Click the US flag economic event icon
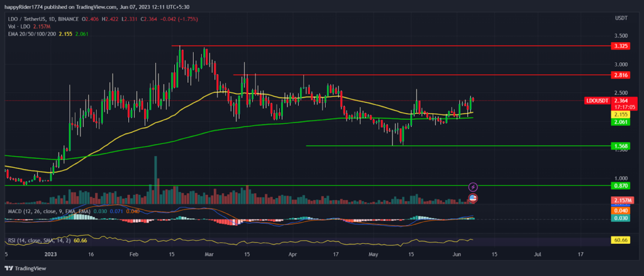 point(473,198)
